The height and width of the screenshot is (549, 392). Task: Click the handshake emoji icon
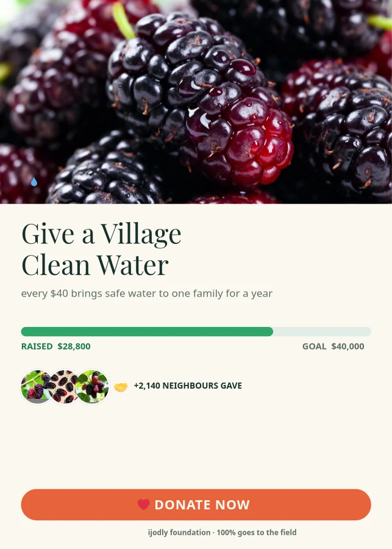(121, 387)
